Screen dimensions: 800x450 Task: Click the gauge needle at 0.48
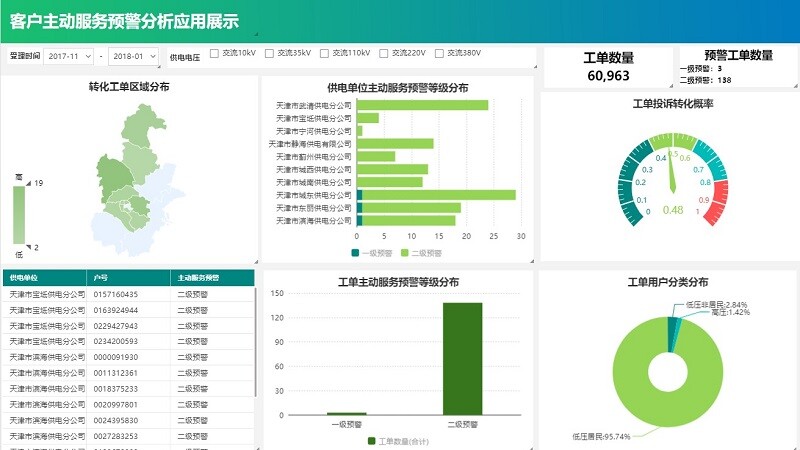coord(673,172)
